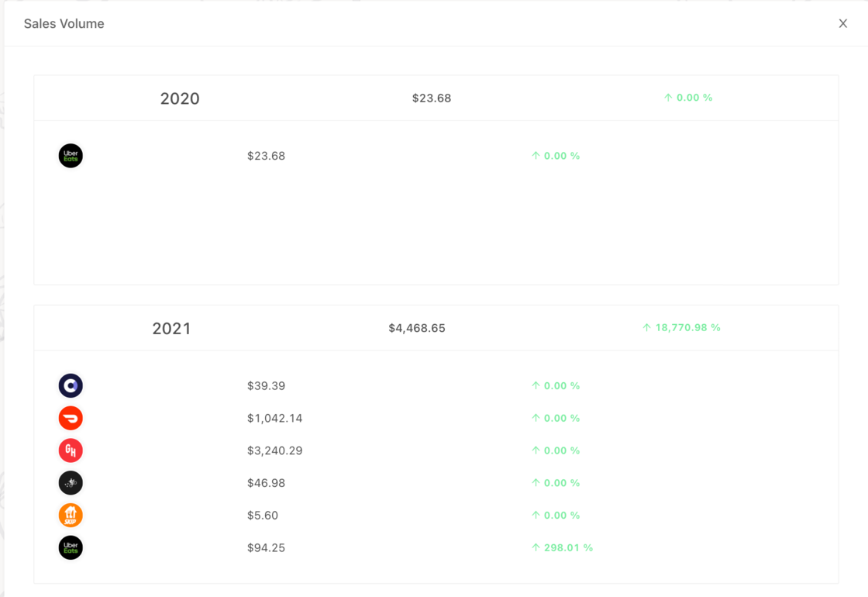
Task: Select the $1,042.14 DoorDash amount
Action: (274, 418)
